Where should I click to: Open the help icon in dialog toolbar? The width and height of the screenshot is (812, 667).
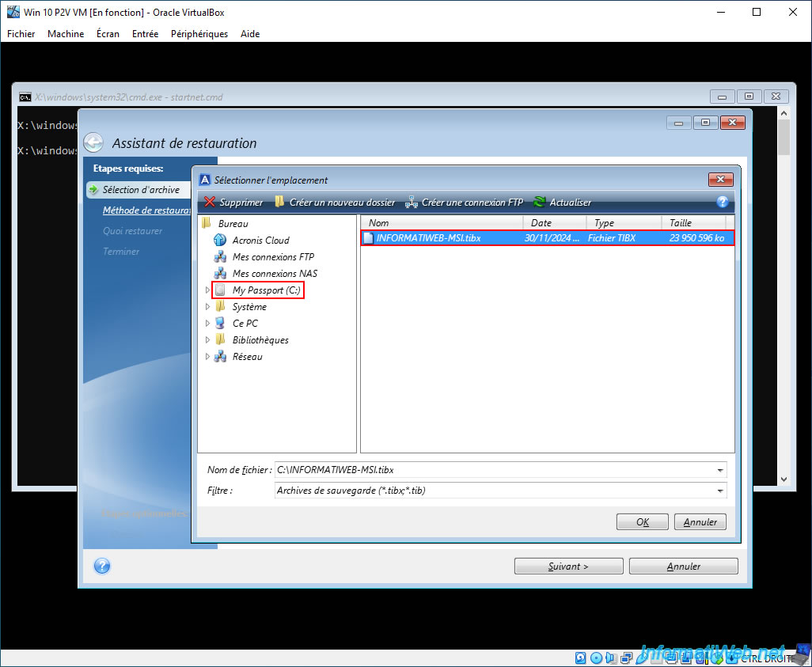click(723, 202)
